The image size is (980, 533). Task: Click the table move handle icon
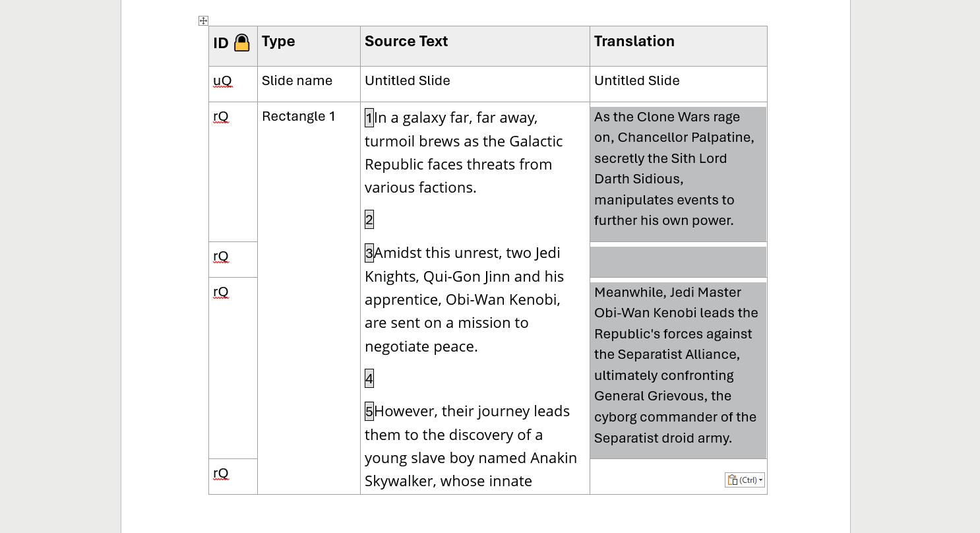[x=203, y=21]
